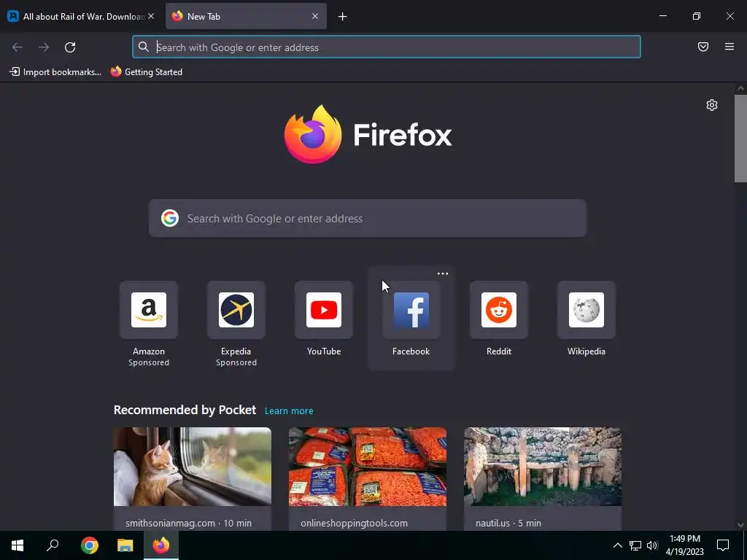Click Import bookmarks in bookmarks toolbar

click(55, 72)
